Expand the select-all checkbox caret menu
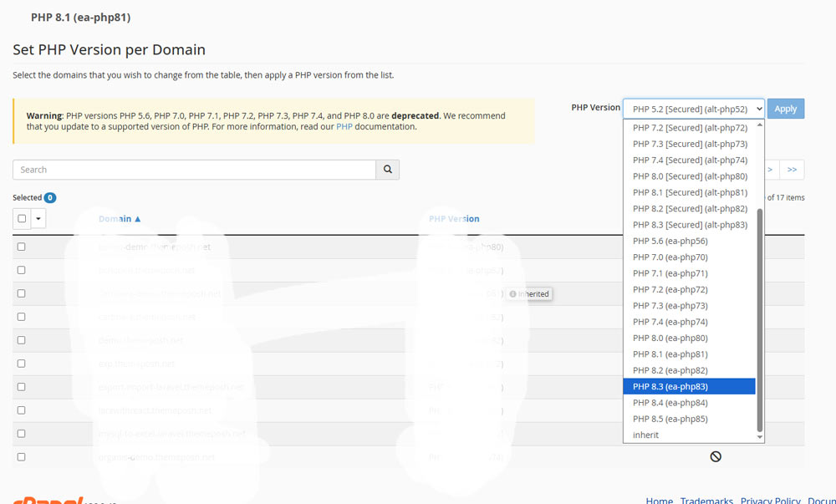 pyautogui.click(x=38, y=219)
